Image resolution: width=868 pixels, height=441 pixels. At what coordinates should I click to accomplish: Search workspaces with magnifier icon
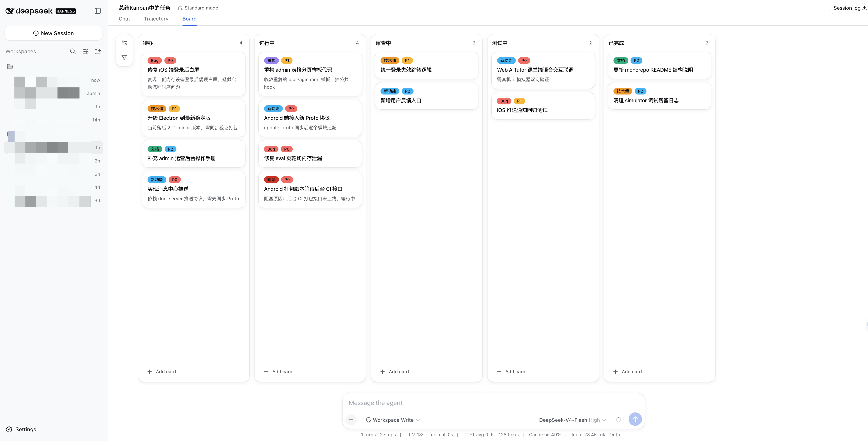coord(73,51)
